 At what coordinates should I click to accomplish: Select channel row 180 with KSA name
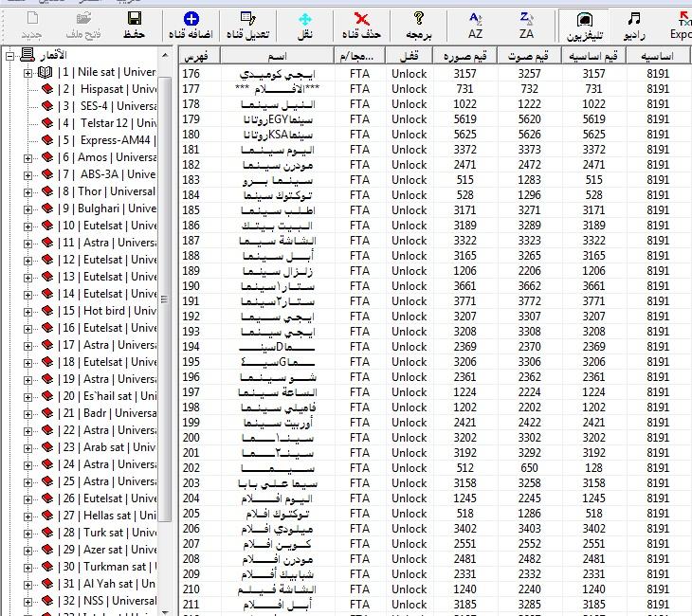(x=435, y=135)
